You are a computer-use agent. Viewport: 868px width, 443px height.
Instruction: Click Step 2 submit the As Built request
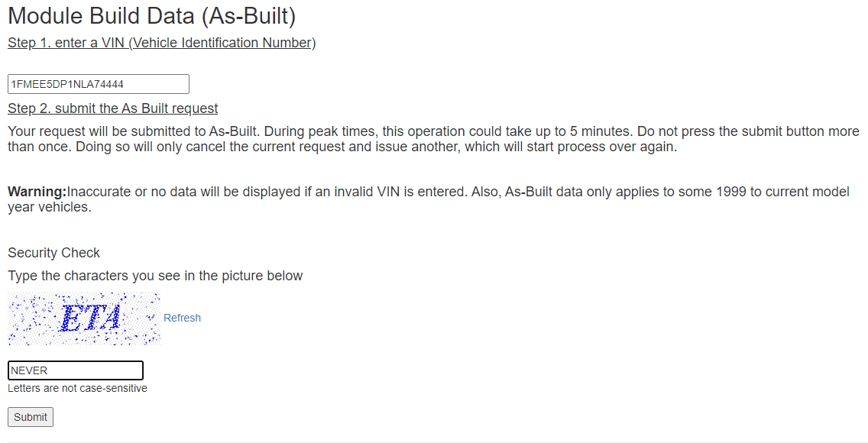[113, 108]
